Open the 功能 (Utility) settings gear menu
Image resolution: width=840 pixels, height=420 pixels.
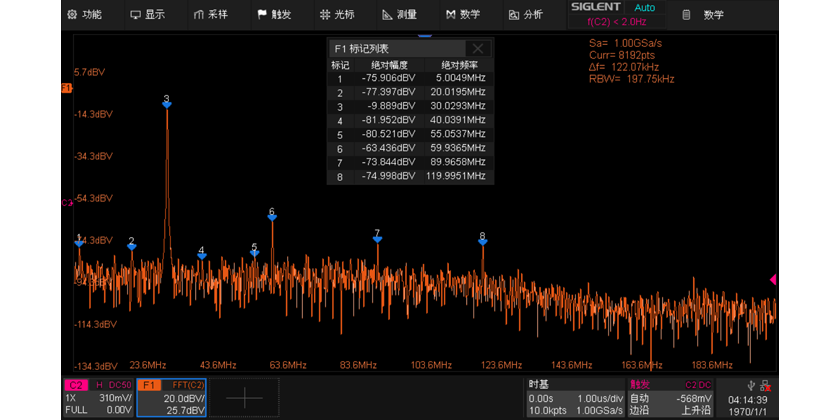tap(83, 15)
